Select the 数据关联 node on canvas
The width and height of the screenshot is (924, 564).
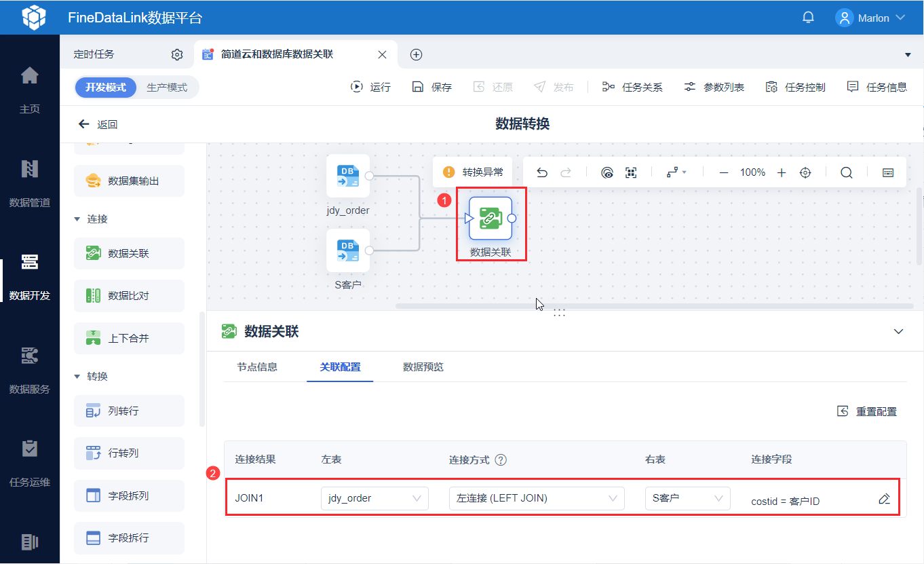click(490, 219)
